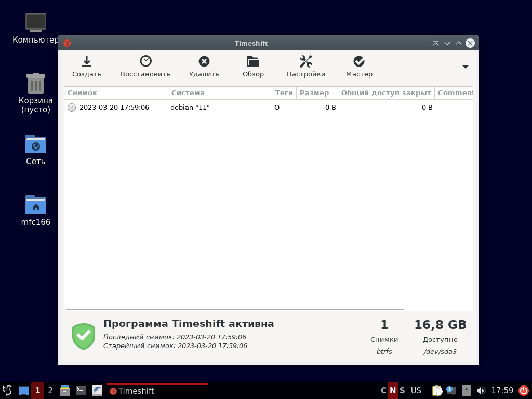Click the US keyboard layout indicator

416,391
